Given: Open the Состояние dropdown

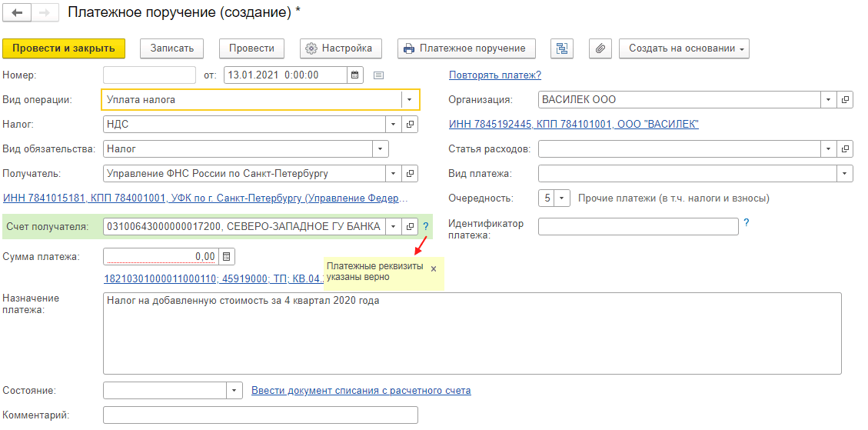Looking at the screenshot, I should tap(234, 391).
